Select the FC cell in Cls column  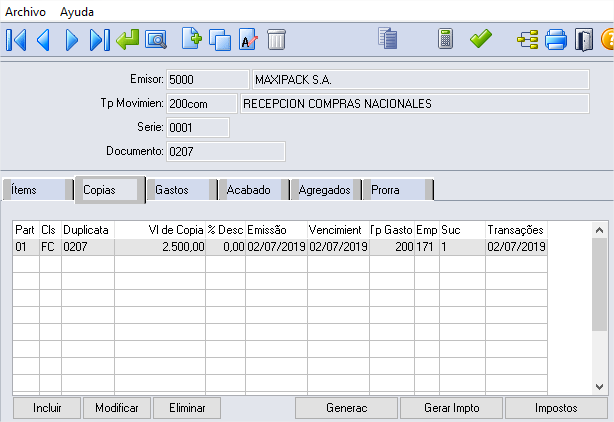(50, 247)
